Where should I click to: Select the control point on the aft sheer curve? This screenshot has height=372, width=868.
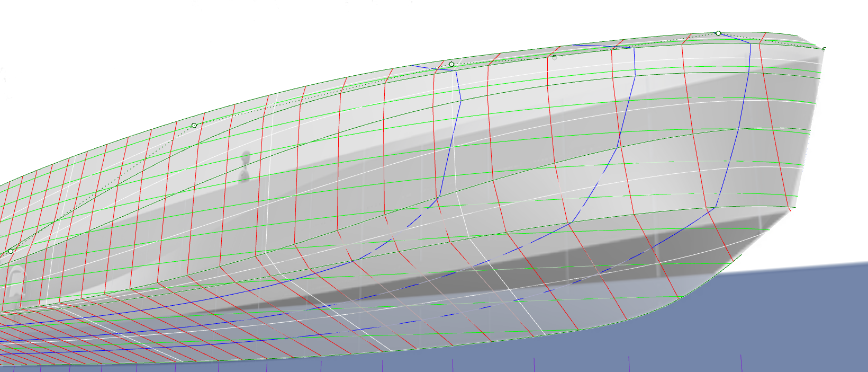tap(194, 126)
